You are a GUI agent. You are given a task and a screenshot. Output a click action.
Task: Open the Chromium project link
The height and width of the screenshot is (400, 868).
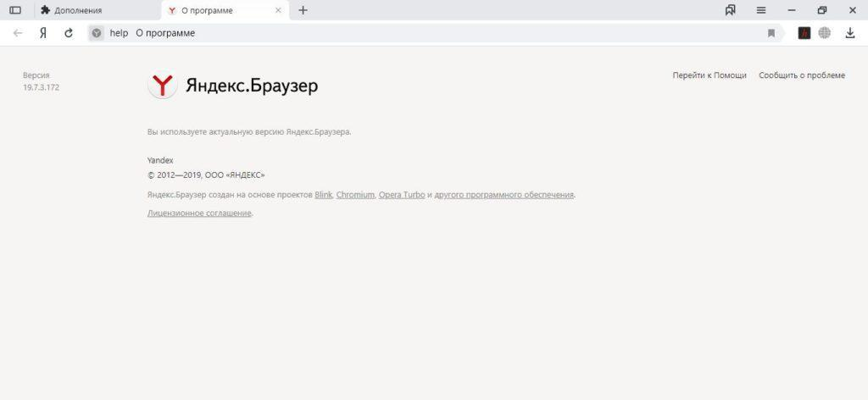[x=355, y=195]
